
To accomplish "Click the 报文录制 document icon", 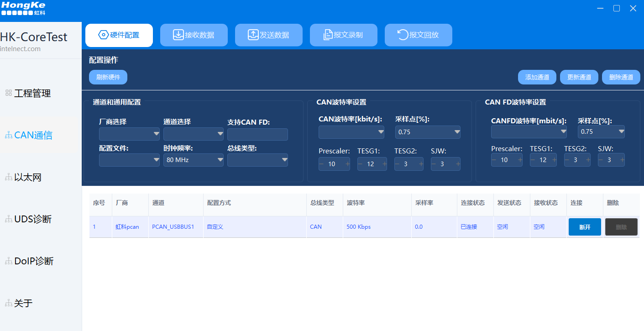I will pyautogui.click(x=328, y=35).
